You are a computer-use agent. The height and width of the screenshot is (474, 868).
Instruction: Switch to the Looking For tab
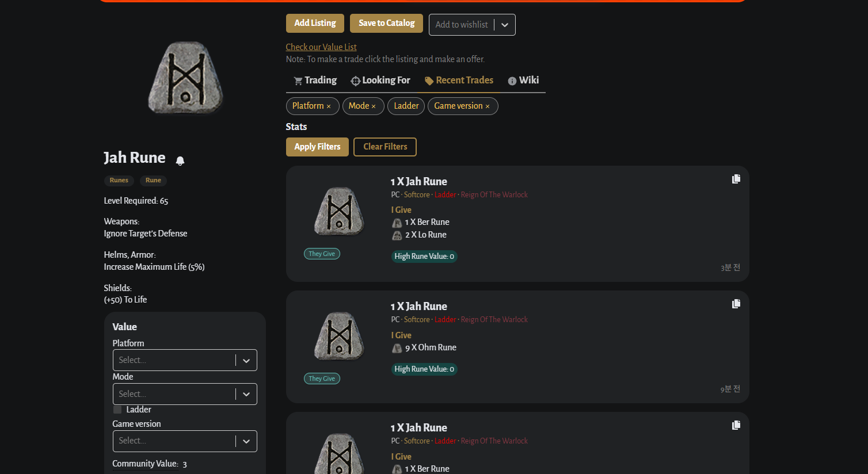(x=380, y=81)
